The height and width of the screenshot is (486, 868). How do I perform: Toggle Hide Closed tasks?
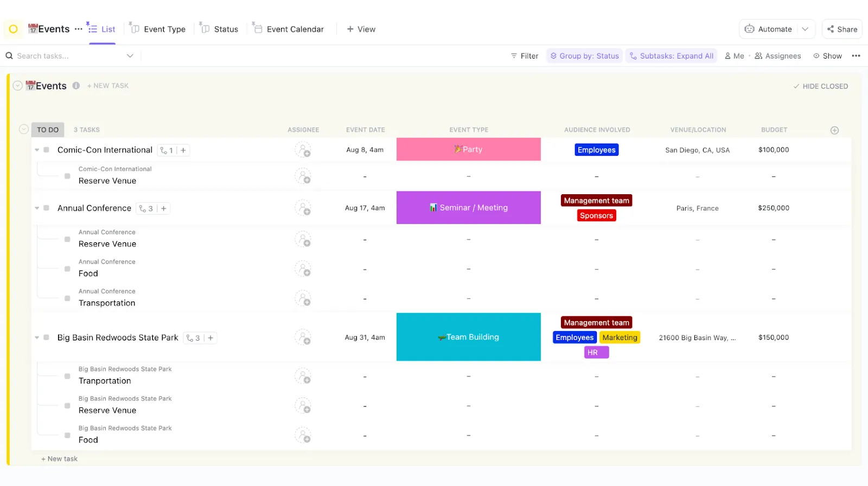pos(820,86)
